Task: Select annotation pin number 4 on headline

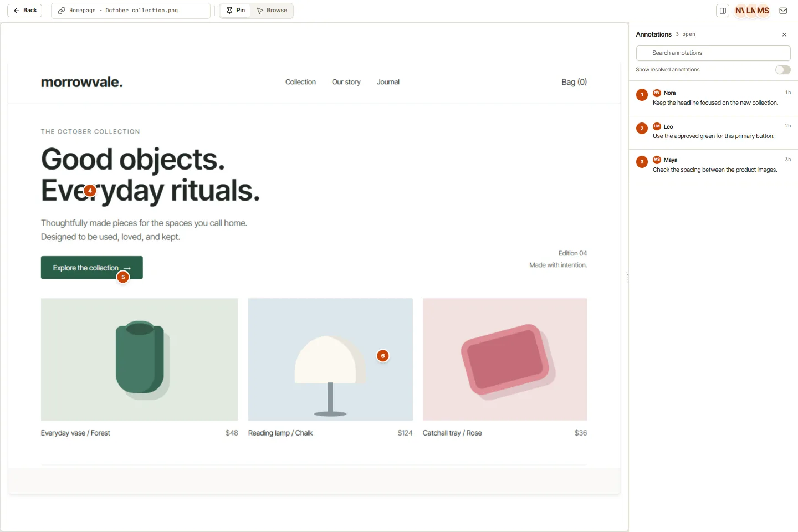Action: click(90, 191)
